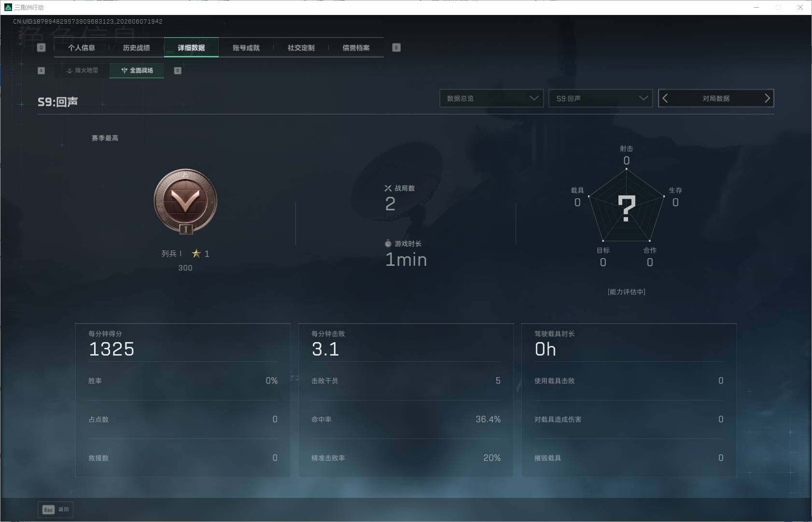Click the 对局数据 selector label
This screenshot has width=812, height=522.
click(716, 98)
